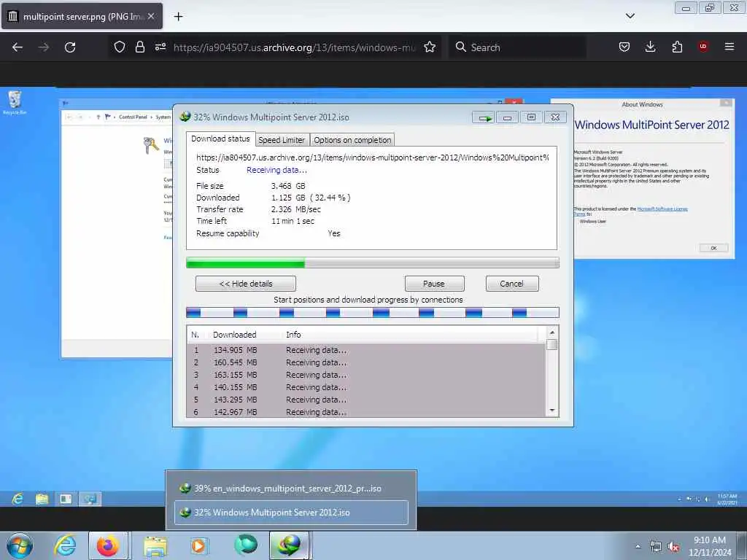The image size is (747, 560).
Task: Select connection row 4 with 140.155 MB
Action: point(366,387)
